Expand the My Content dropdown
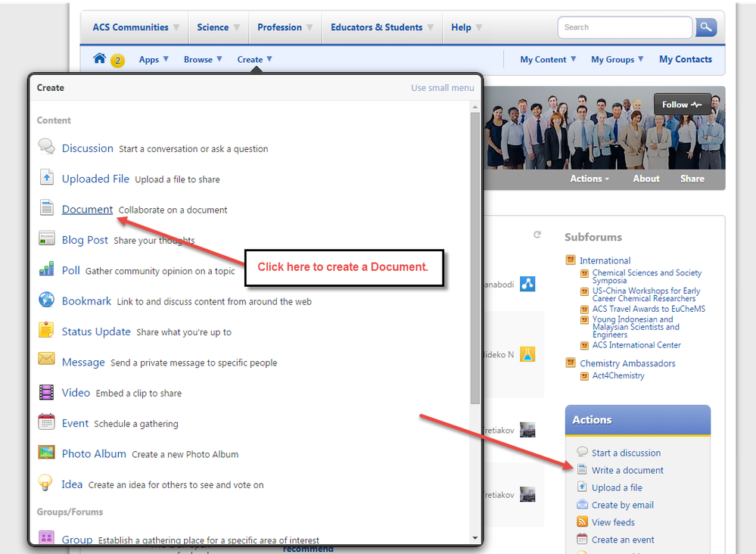Screen dimensions: 756x554 548,60
